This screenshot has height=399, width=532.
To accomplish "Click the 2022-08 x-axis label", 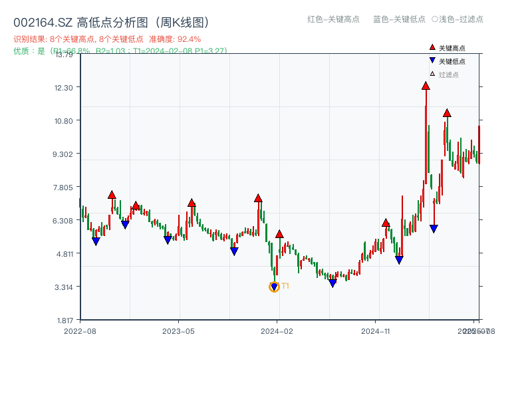I will (x=80, y=331).
